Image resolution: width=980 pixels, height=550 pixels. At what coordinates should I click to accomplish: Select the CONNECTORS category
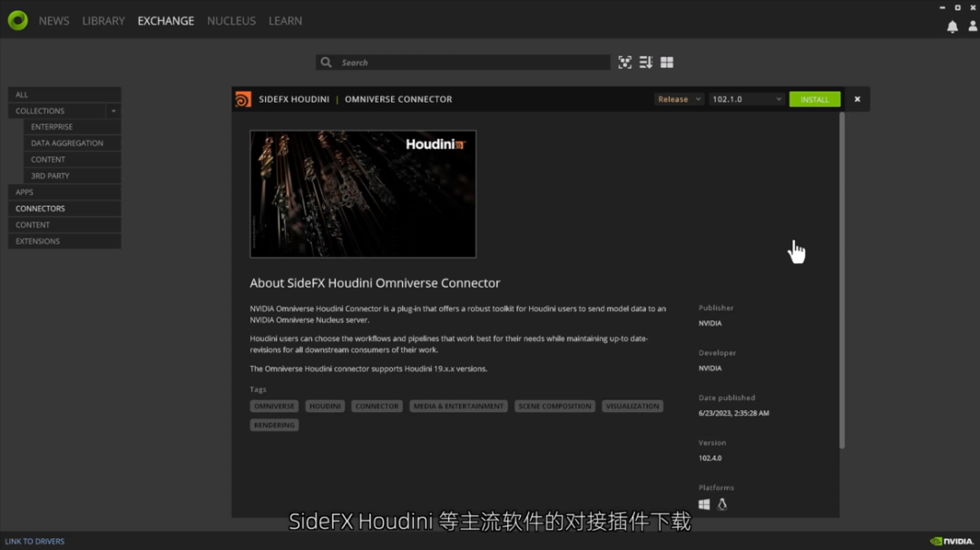[64, 208]
